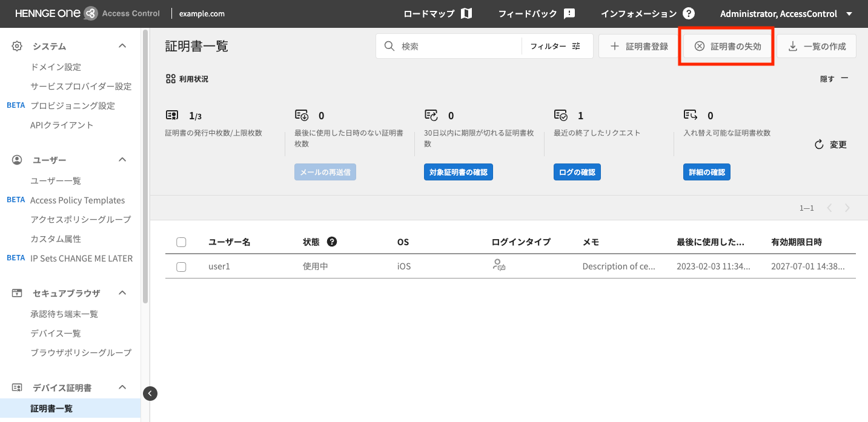
Task: Click the 証明書登録 button
Action: 639,46
